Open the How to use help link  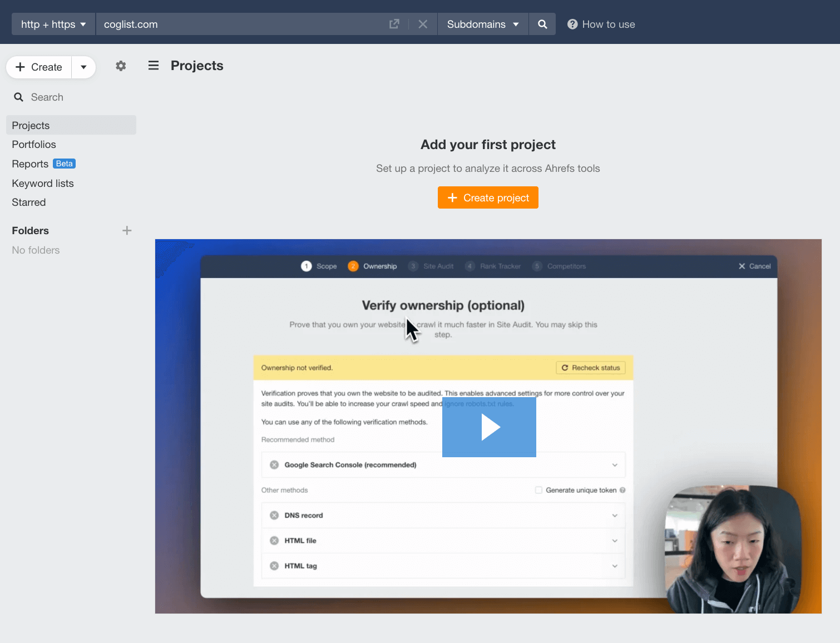(x=601, y=24)
